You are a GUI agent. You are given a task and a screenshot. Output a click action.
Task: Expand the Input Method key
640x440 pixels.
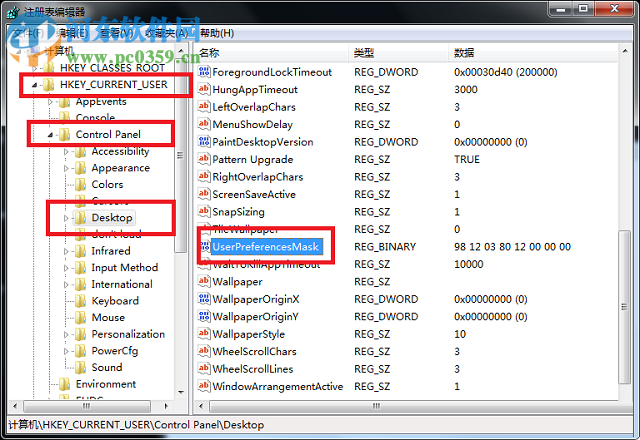(67, 268)
